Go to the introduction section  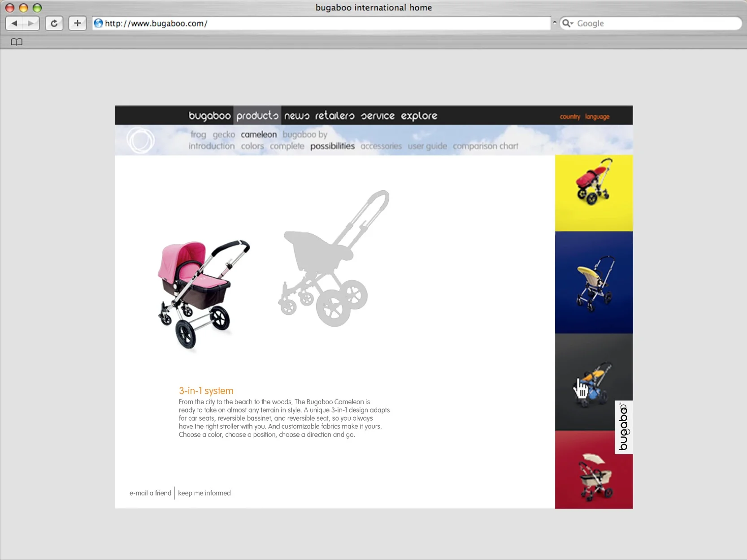tap(211, 146)
